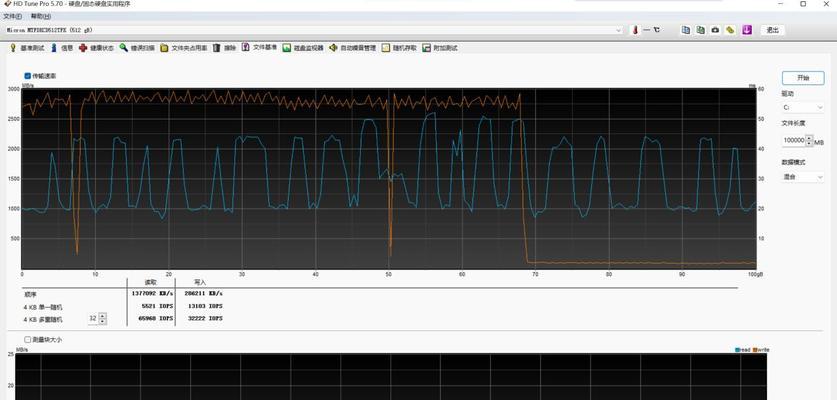Click the transfer rate graph area
This screenshot has height=400, width=837.
pos(389,178)
